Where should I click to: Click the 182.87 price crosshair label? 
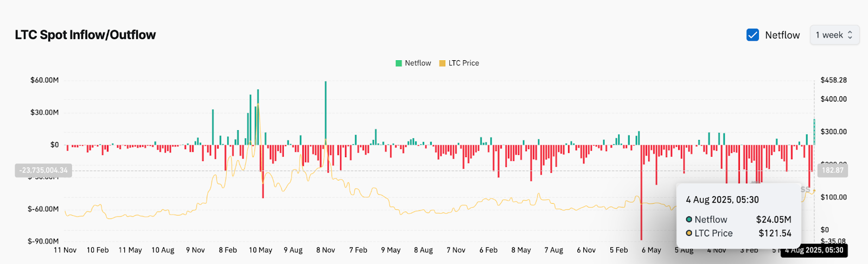tap(832, 170)
